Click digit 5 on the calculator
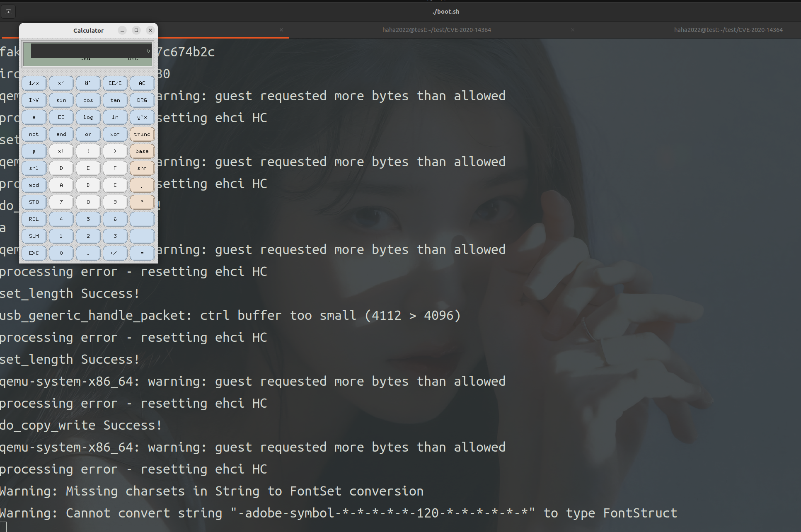Screen dimensions: 801x532 tap(88, 219)
